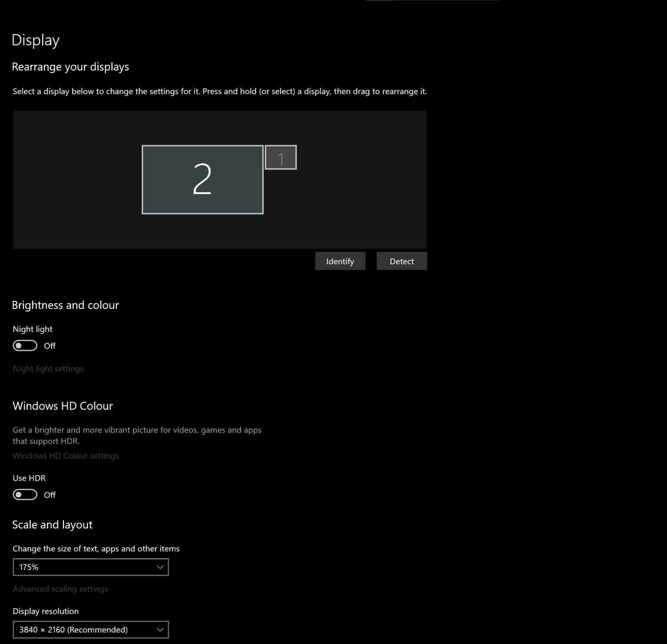The width and height of the screenshot is (667, 644).
Task: Click the 'Night light' label
Action: [x=32, y=329]
